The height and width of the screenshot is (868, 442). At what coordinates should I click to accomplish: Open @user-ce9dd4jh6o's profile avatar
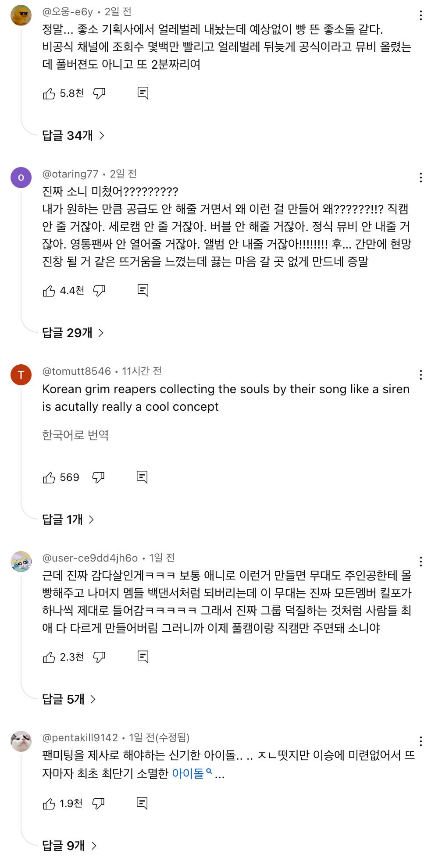point(21,562)
